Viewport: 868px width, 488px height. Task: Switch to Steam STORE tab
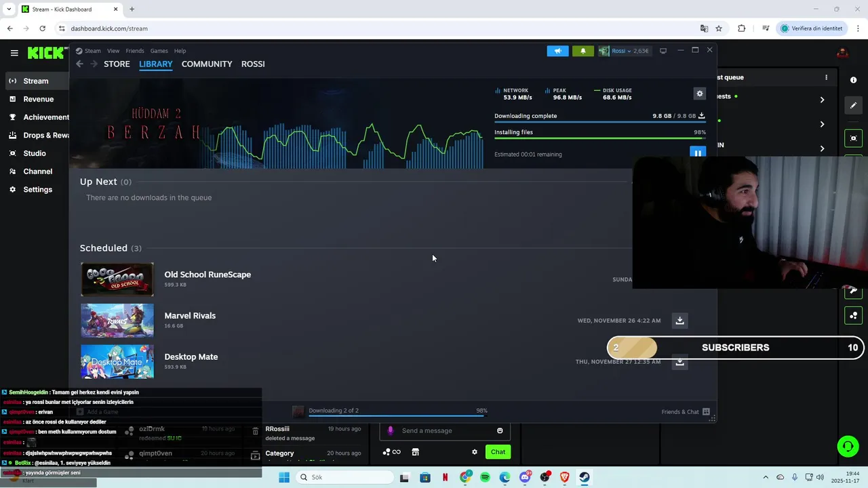(x=117, y=64)
